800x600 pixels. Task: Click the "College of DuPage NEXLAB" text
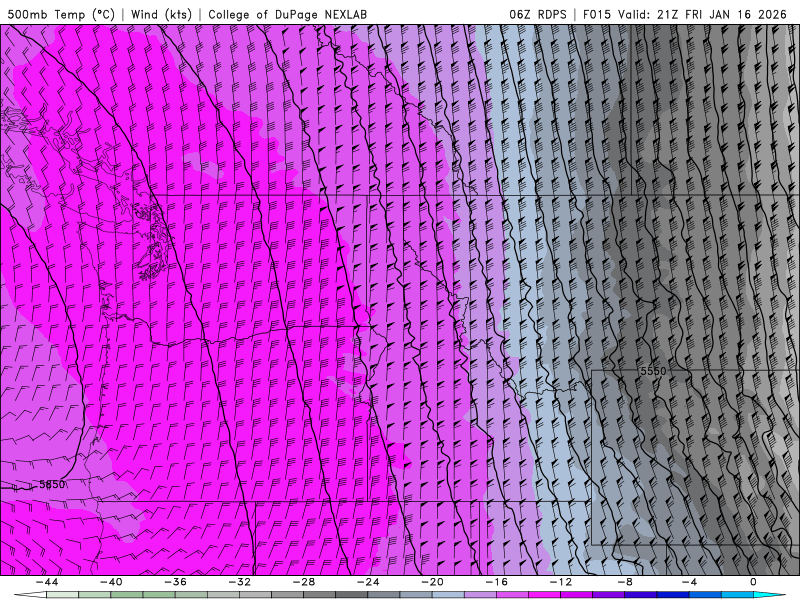[x=287, y=14]
